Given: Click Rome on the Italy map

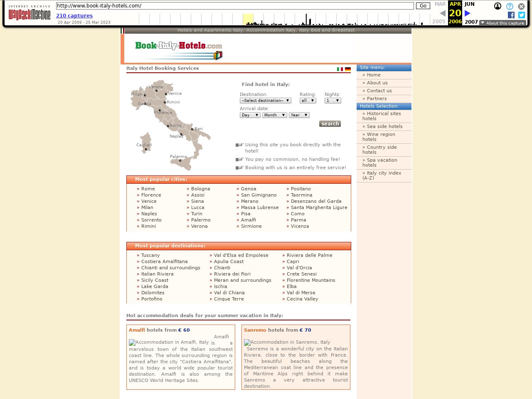Looking at the screenshot, I should tap(168, 126).
